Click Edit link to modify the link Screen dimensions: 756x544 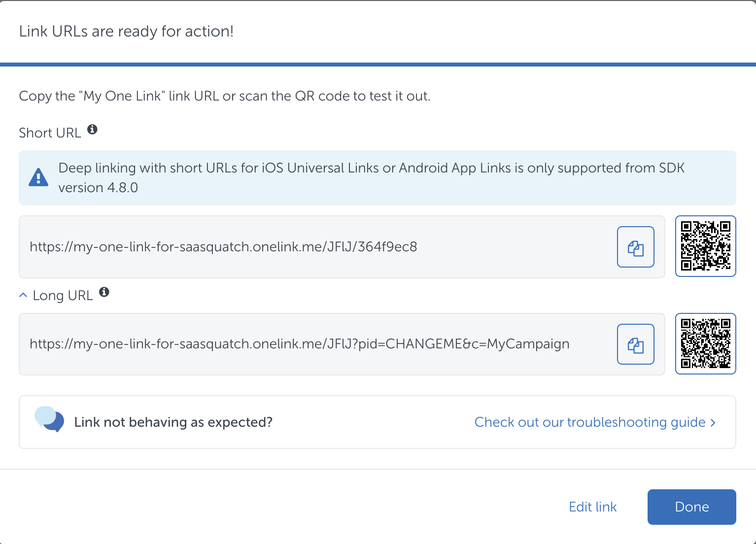[592, 507]
